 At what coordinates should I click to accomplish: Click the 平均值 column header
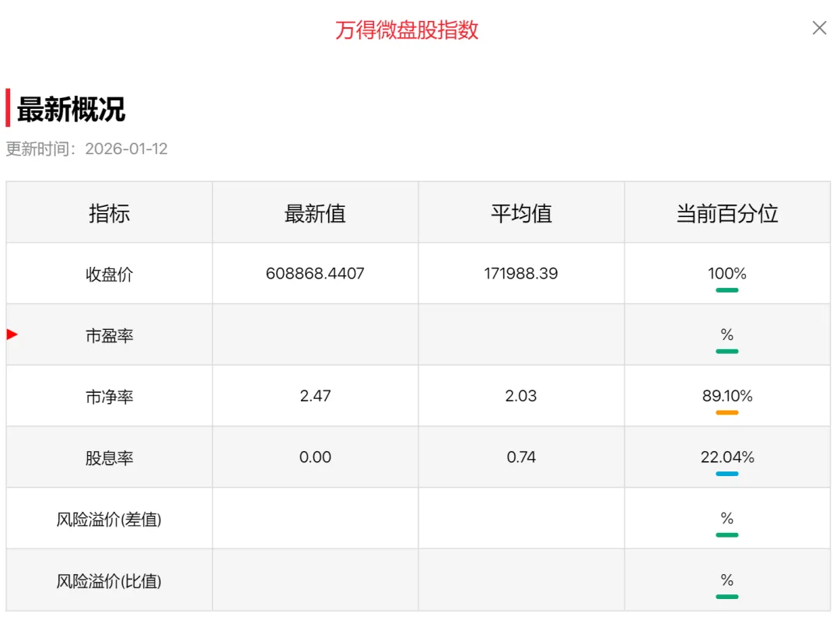point(521,213)
